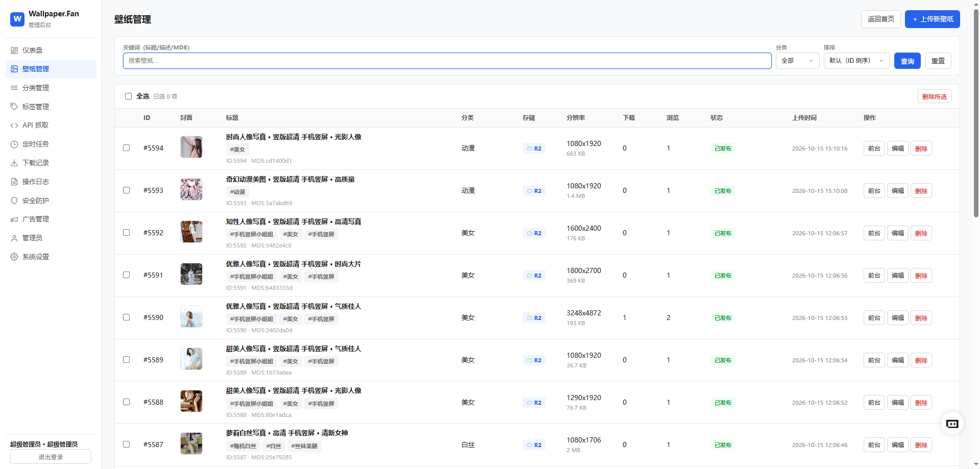
Task: Click the gear icon beside 系统设置
Action: 14,257
